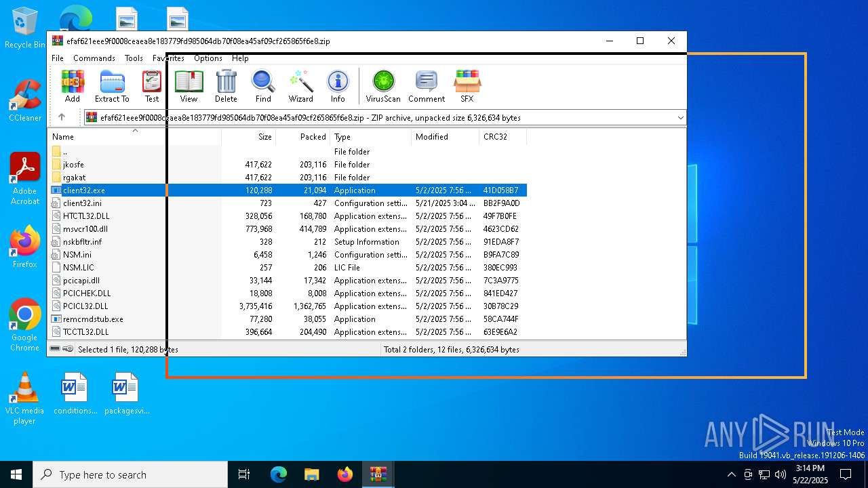This screenshot has width=868, height=488.
Task: Sort by Packed column header
Action: point(303,137)
